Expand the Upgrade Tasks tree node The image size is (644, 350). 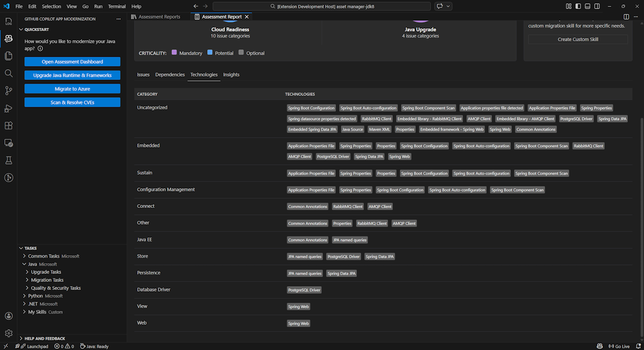tap(47, 272)
